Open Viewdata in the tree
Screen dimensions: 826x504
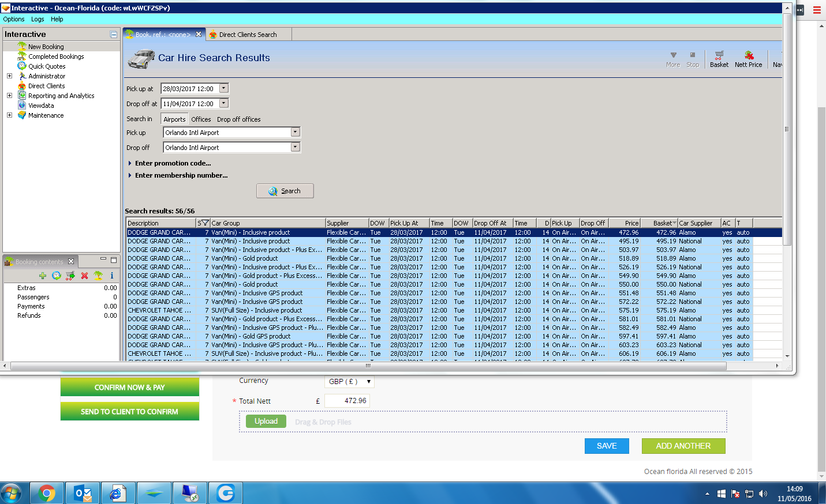(x=41, y=106)
